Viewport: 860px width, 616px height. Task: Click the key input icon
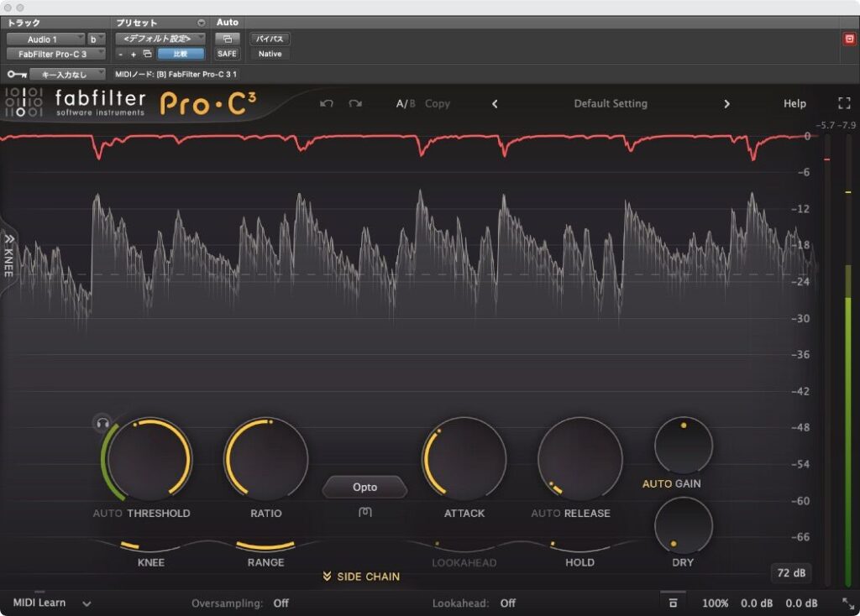(17, 74)
